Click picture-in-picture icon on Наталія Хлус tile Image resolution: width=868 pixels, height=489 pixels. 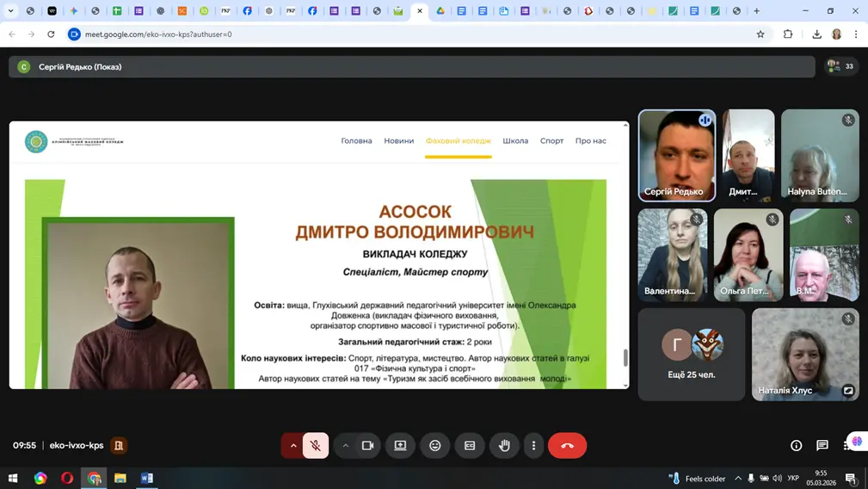coord(848,390)
